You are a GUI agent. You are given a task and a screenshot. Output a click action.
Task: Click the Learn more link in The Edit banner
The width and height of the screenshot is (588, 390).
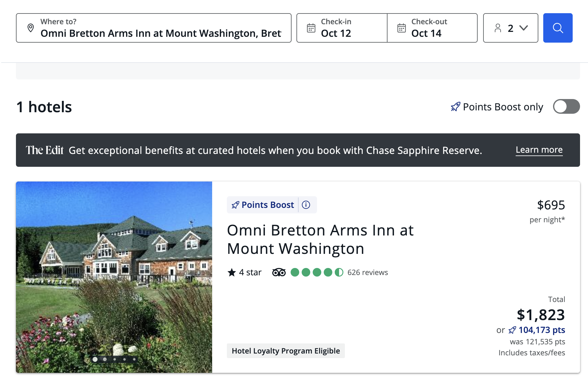coord(539,150)
